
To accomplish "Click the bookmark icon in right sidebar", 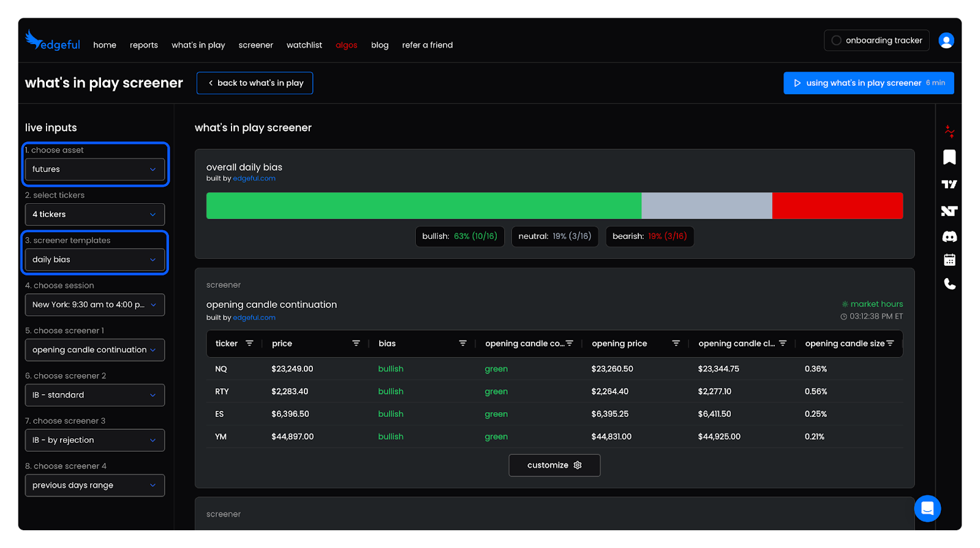I will (949, 157).
